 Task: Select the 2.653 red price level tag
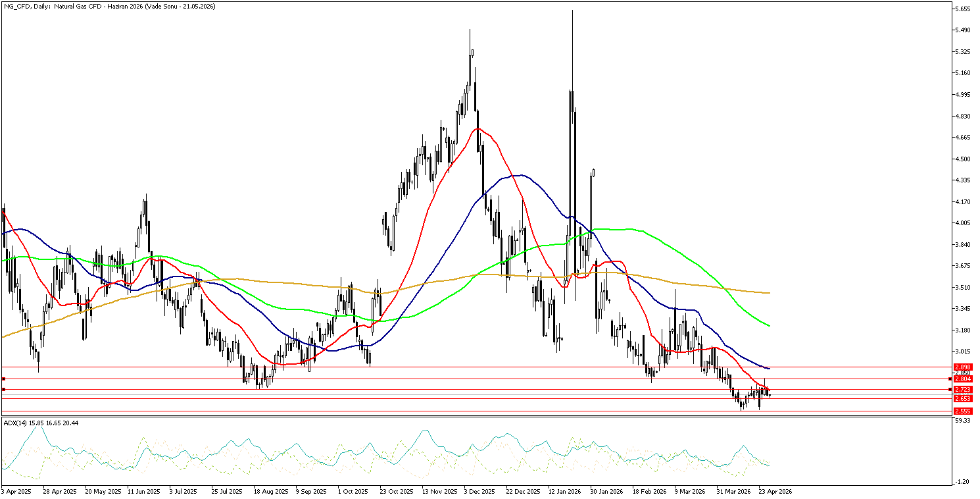pyautogui.click(x=962, y=399)
